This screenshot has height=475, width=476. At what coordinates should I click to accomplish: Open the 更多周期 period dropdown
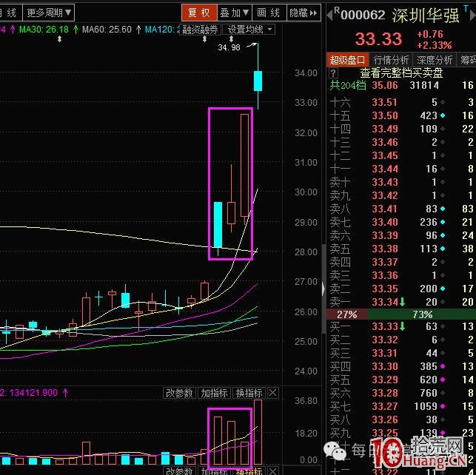[49, 13]
